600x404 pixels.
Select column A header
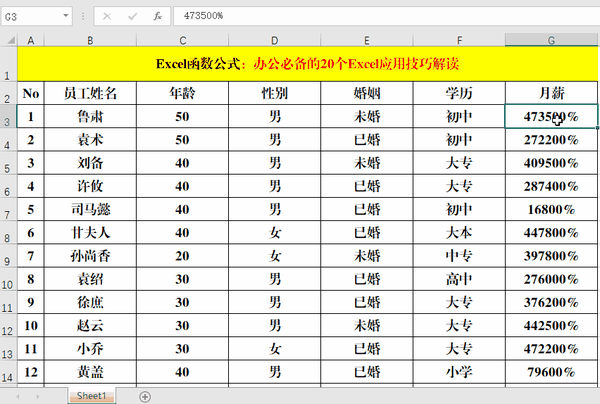(31, 40)
